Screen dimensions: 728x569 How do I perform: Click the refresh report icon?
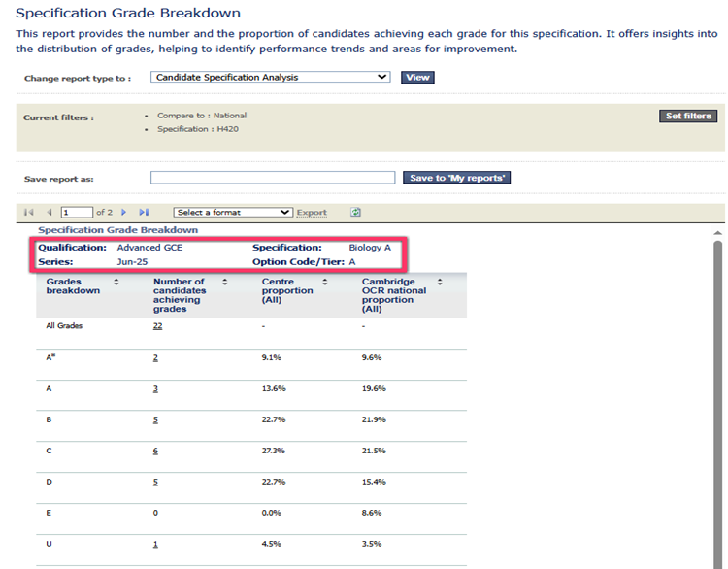356,212
